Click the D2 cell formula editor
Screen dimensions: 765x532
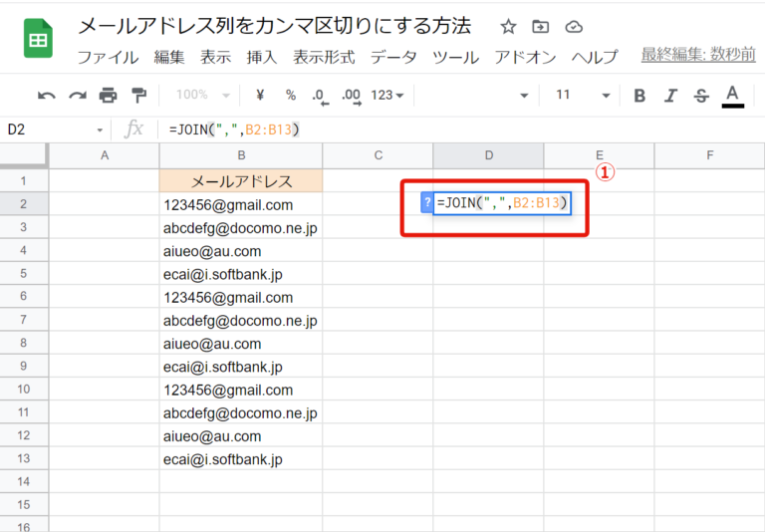pyautogui.click(x=502, y=202)
